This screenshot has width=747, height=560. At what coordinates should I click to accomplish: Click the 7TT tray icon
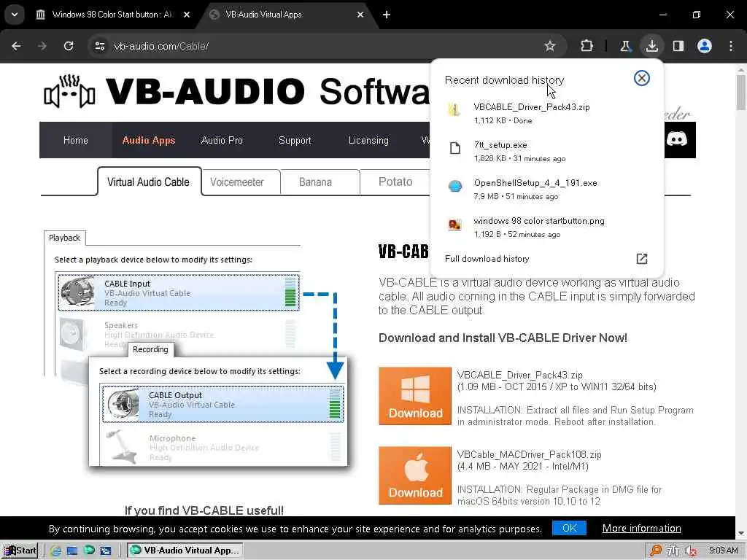point(673,551)
